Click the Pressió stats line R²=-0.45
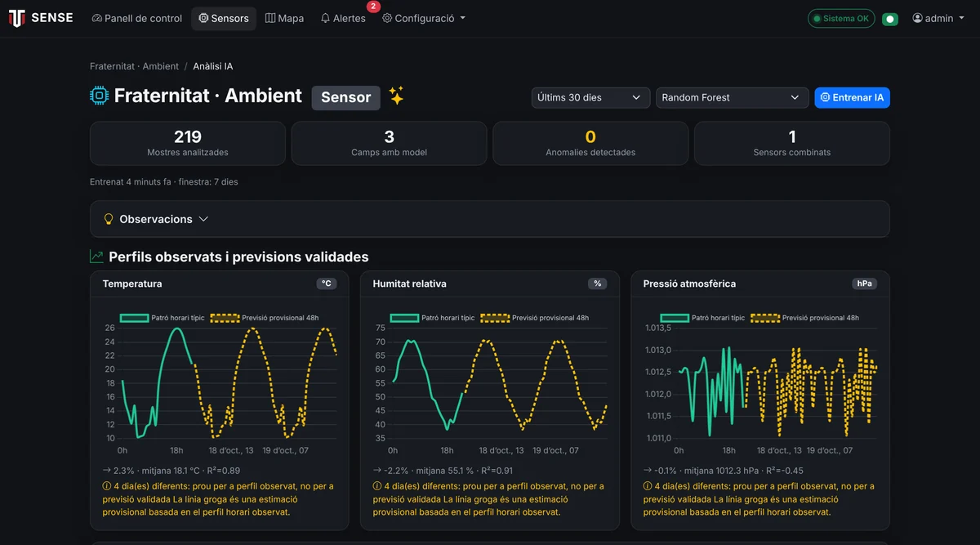 (x=723, y=471)
